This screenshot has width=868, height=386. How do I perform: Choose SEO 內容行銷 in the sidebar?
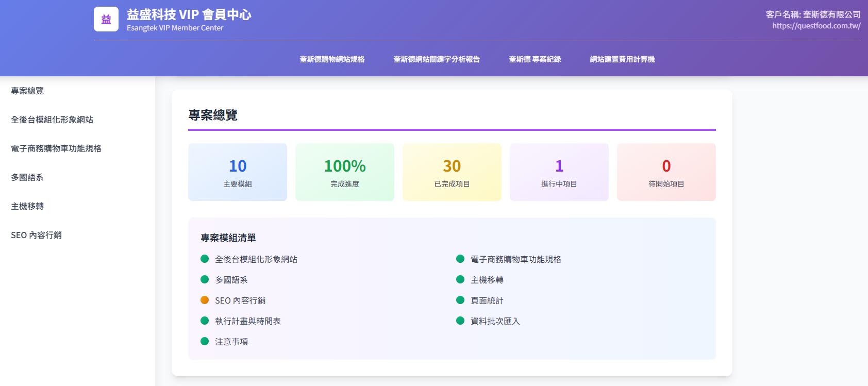36,235
